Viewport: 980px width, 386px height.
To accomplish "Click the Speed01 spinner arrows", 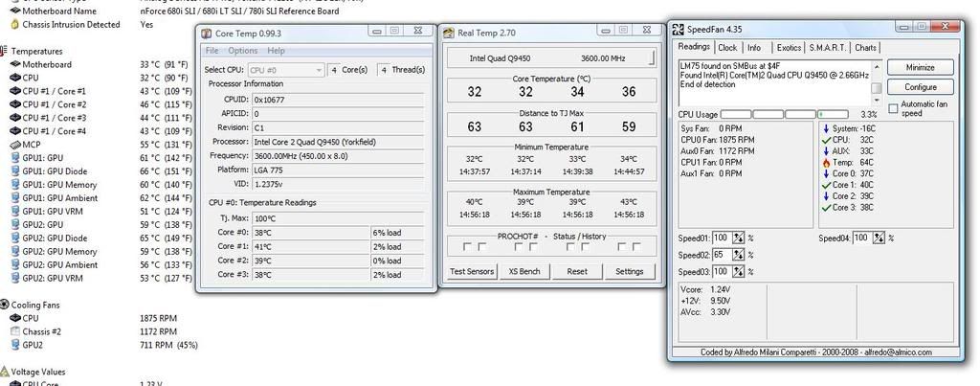I will point(738,238).
